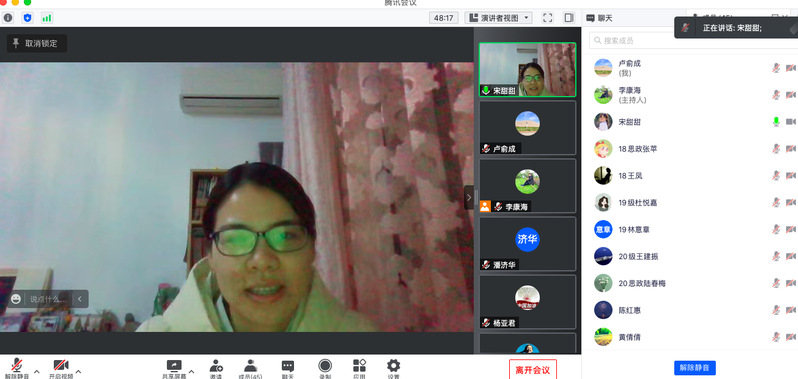This screenshot has height=379, width=798.
Task: Check the green network signal icon
Action: (x=47, y=18)
